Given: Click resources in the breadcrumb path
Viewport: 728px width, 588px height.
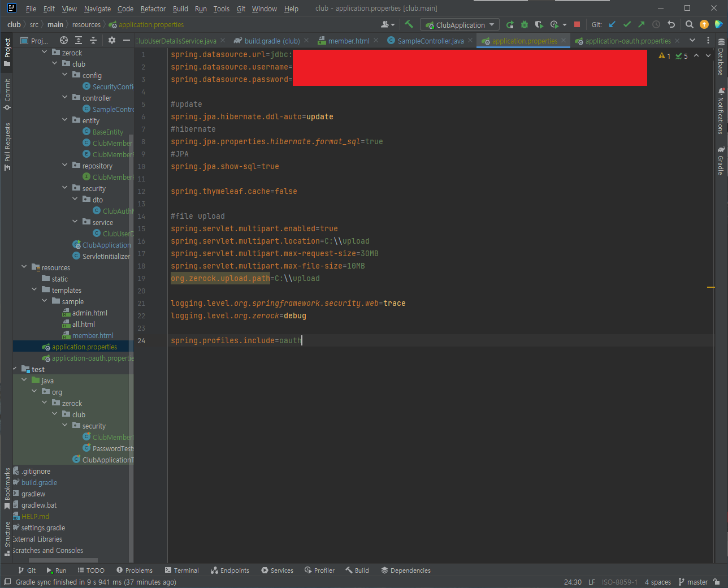Looking at the screenshot, I should (x=86, y=24).
